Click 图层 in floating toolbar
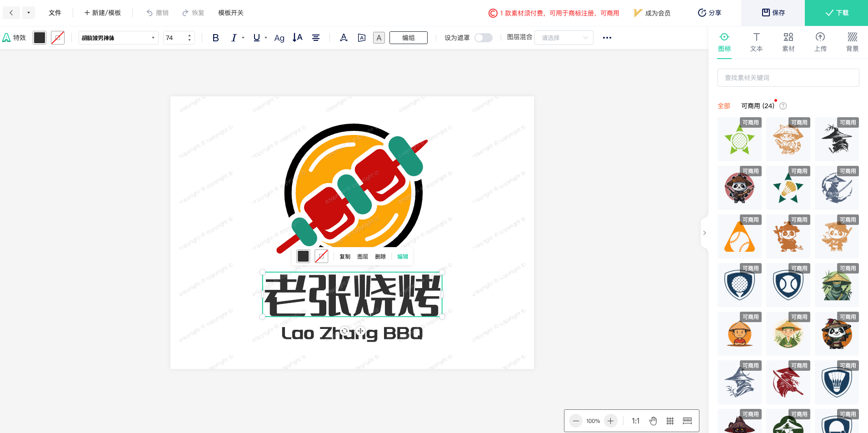 (363, 257)
